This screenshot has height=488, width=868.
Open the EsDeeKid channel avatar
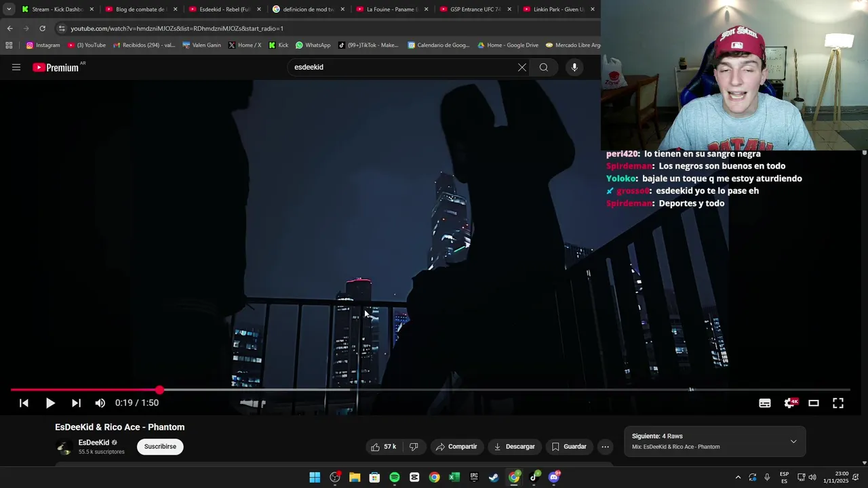pos(64,447)
